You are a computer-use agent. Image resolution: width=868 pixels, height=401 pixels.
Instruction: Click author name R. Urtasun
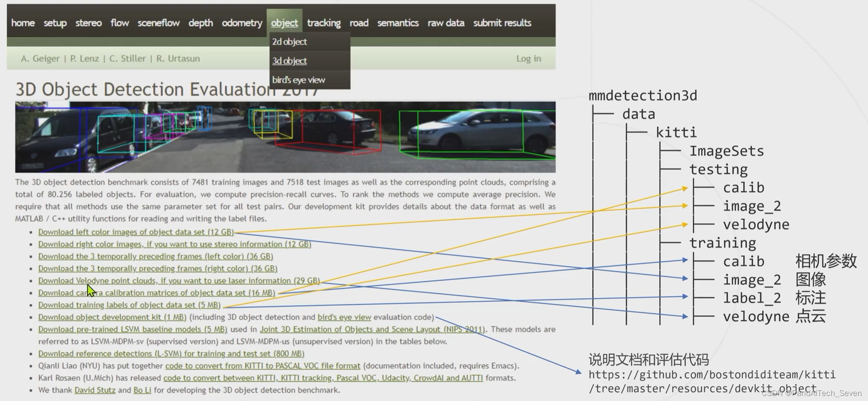click(x=178, y=58)
